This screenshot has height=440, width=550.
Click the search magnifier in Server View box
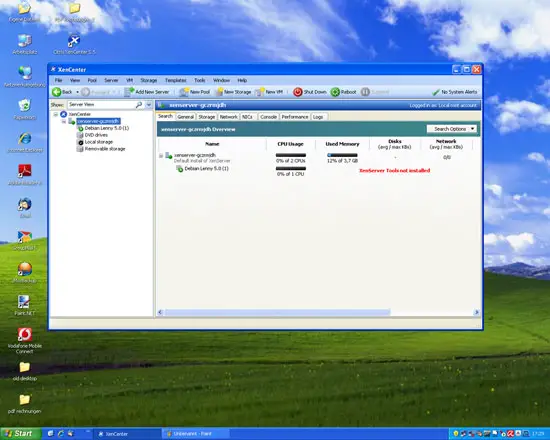pyautogui.click(x=139, y=105)
